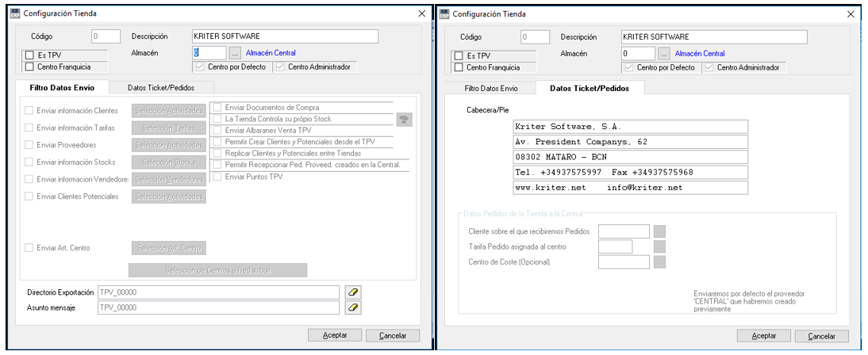Switch to Filtro Datos Envio tab in right window

490,88
